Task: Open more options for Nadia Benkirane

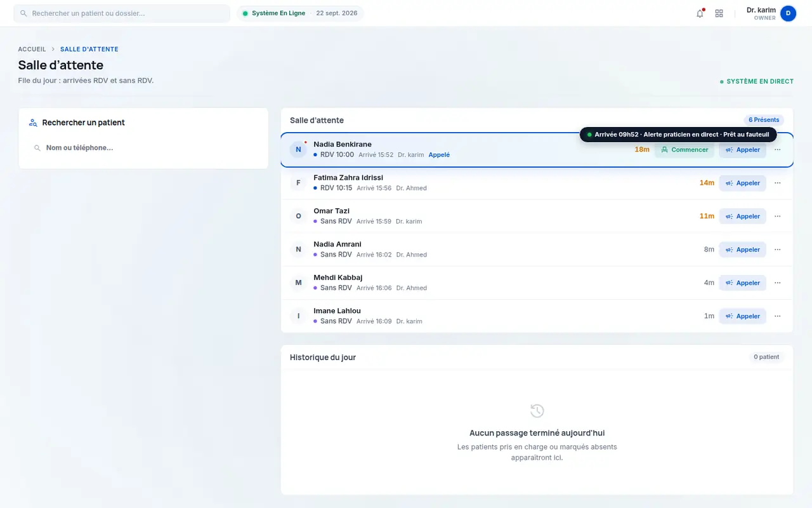Action: 778,150
